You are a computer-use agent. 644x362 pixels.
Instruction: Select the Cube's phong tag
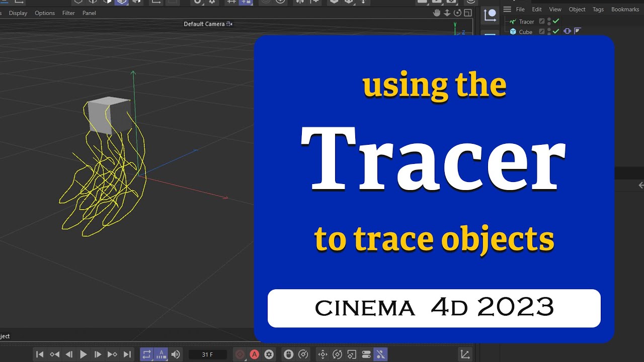tap(577, 32)
